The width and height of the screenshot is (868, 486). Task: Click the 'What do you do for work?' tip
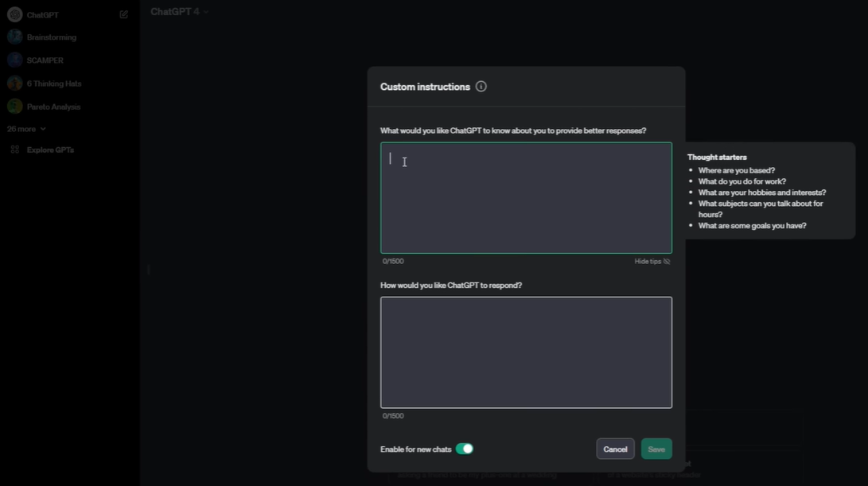click(741, 181)
